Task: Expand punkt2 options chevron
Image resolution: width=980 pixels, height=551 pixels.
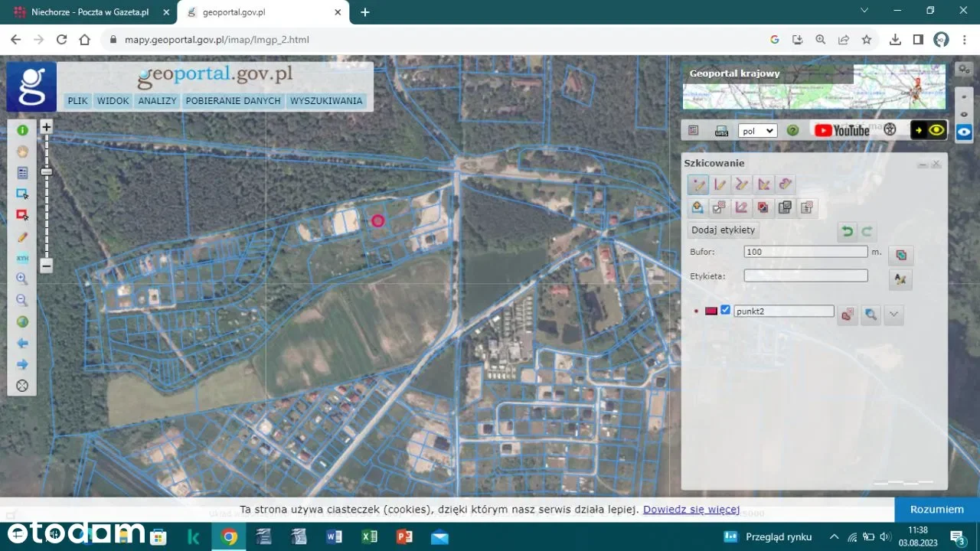Action: point(893,315)
